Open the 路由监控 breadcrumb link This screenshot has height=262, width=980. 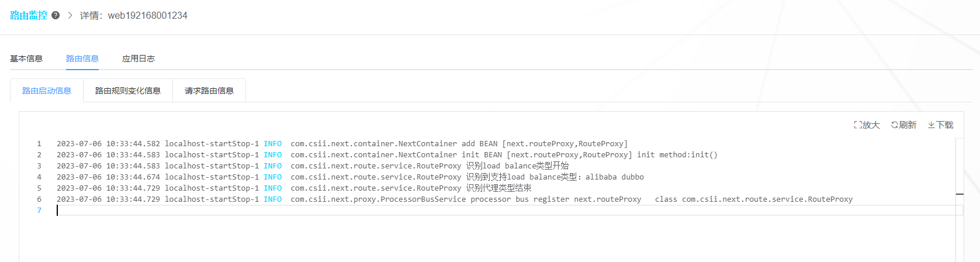pos(29,15)
